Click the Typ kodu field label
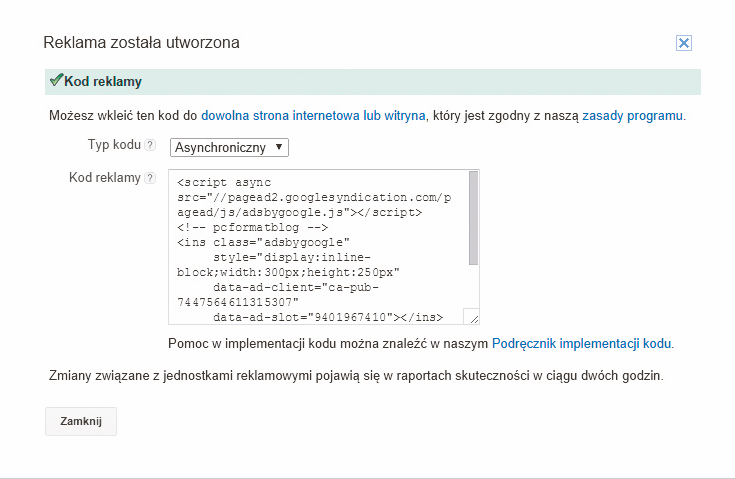The image size is (735, 479). 113,145
